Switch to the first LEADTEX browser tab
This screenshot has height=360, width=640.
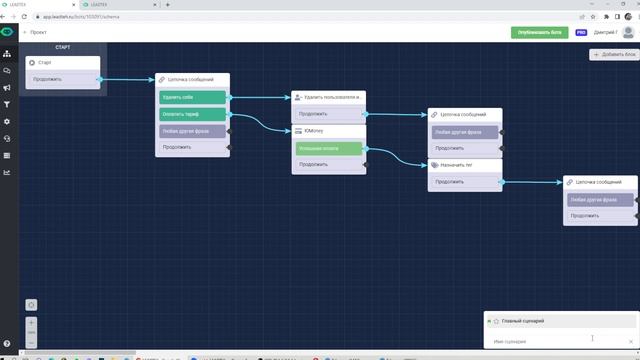pos(39,5)
